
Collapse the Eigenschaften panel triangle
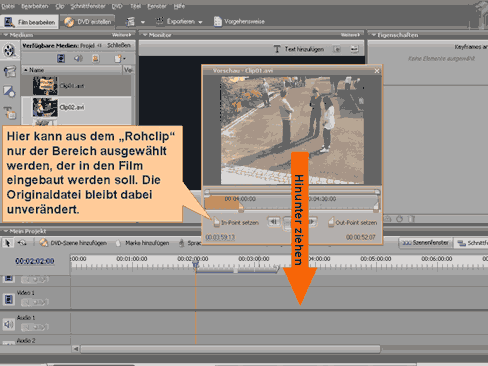point(374,35)
